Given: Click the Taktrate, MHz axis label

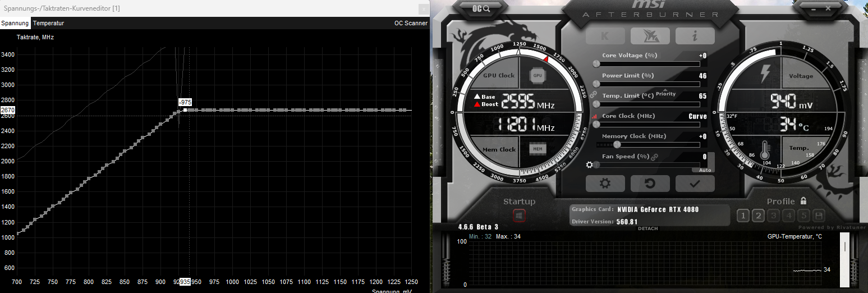Looking at the screenshot, I should click(x=35, y=37).
